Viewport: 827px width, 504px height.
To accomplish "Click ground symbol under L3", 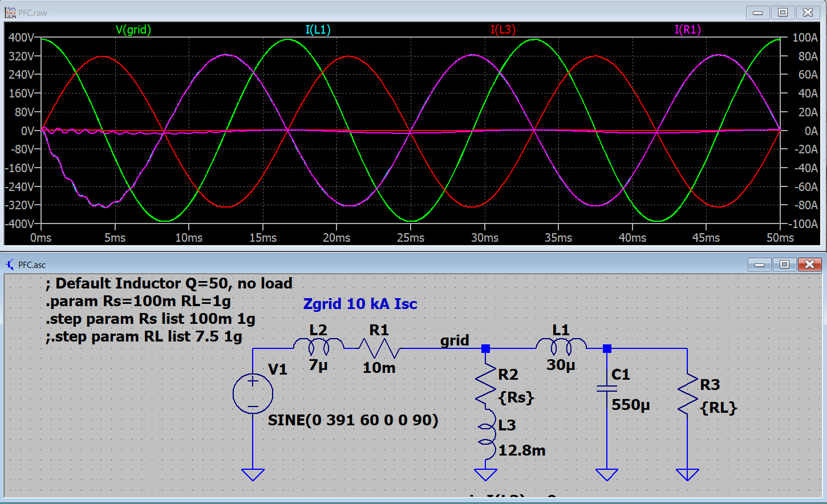I will point(486,474).
